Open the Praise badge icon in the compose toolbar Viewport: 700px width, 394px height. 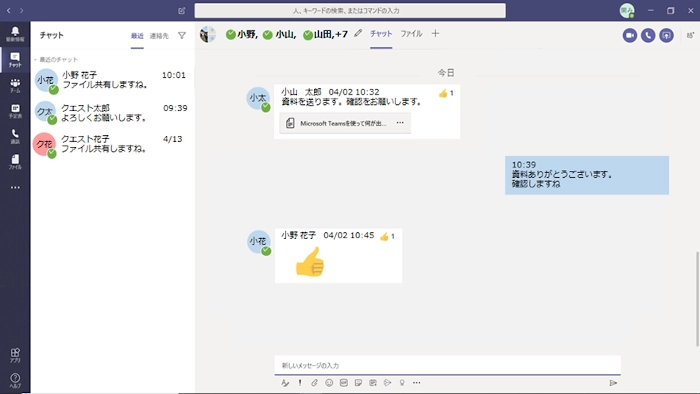pos(402,383)
